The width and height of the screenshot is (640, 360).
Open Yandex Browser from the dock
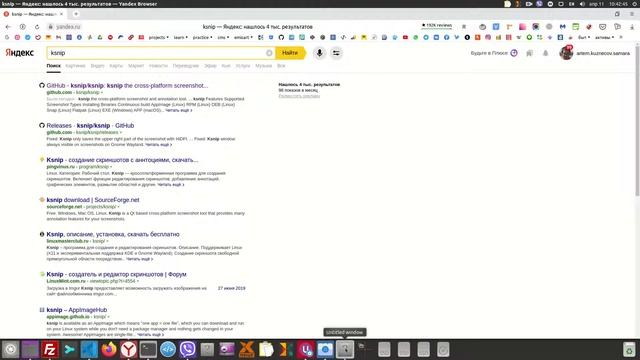coord(128,349)
